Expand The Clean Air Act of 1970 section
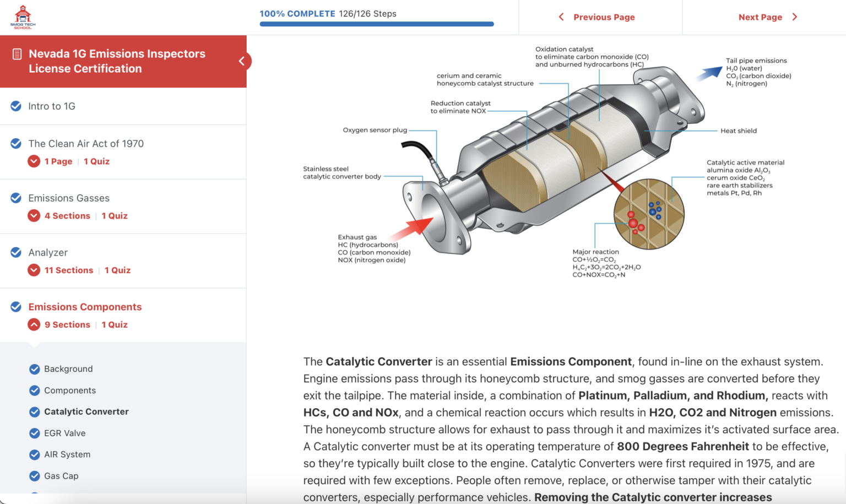Viewport: 846px width, 504px height. point(34,161)
